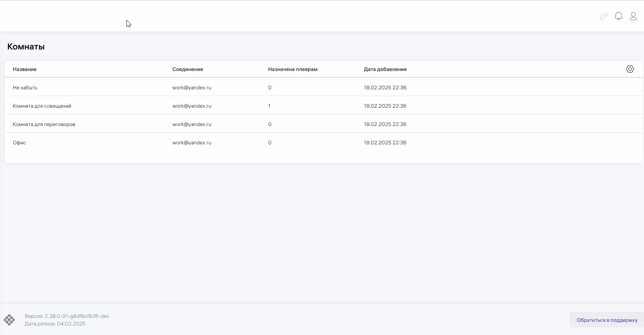
Task: Open the Комната для совещаний room
Action: click(42, 106)
